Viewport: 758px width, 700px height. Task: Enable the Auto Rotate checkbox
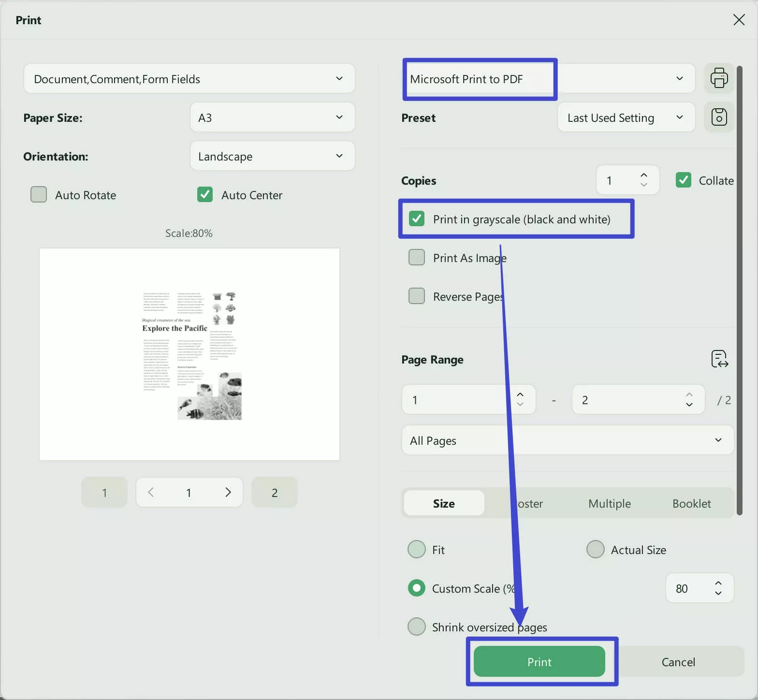39,195
